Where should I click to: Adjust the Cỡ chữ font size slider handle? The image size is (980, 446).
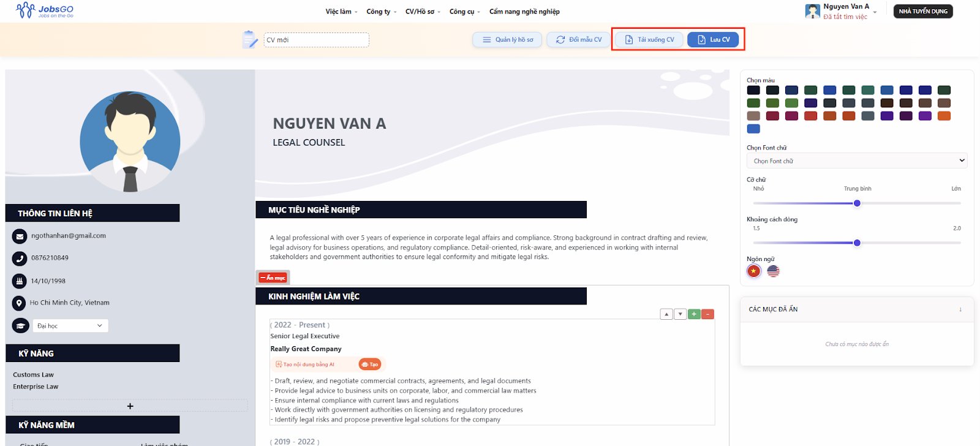pyautogui.click(x=857, y=203)
